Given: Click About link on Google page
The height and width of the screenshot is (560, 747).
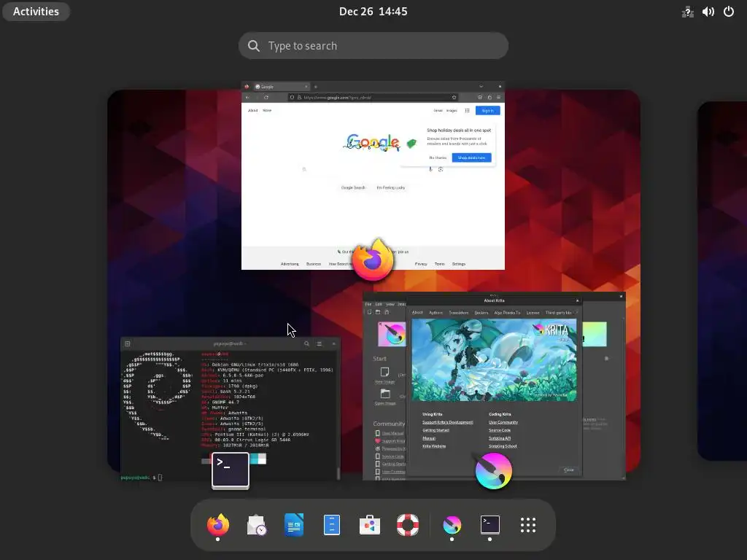Looking at the screenshot, I should (x=252, y=111).
